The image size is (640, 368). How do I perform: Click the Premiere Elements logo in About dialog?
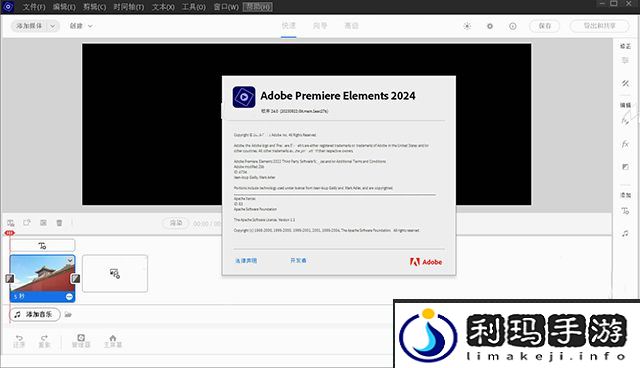coord(244,97)
